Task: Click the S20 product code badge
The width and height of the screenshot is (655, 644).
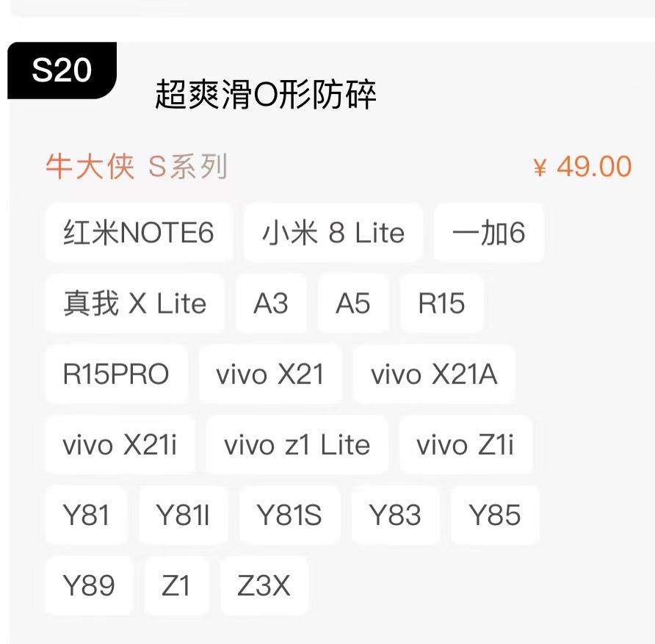Action: coord(62,70)
